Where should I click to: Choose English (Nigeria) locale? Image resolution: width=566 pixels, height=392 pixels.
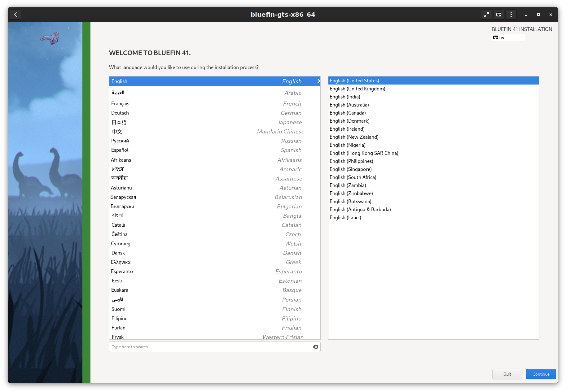(x=433, y=145)
